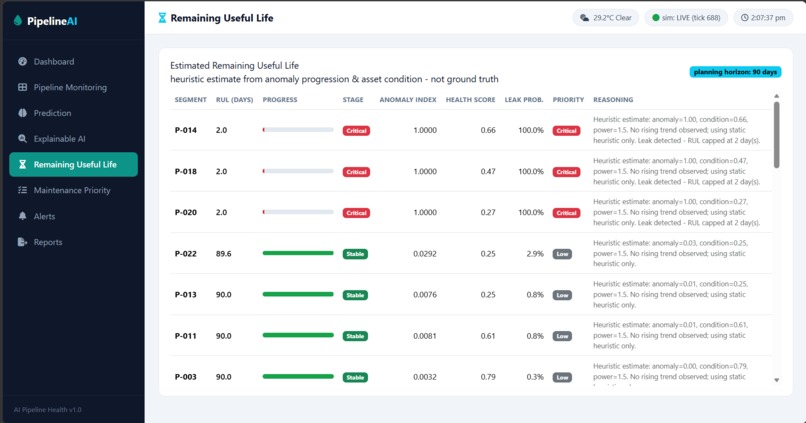
Task: Click the 2.9% leak probability value
Action: tap(535, 253)
